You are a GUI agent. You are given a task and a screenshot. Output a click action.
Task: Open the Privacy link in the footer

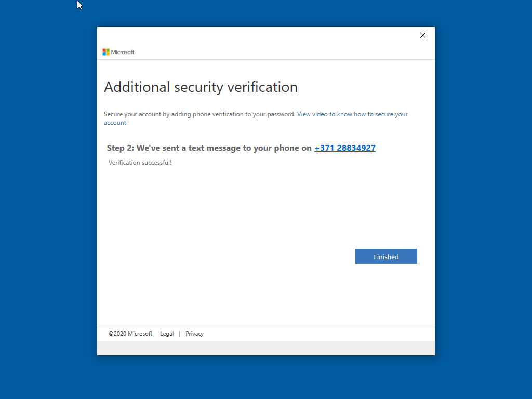pyautogui.click(x=194, y=334)
